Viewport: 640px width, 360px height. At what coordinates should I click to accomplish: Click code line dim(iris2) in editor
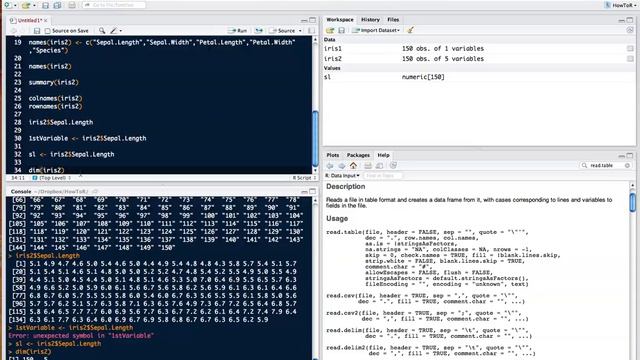click(47, 170)
